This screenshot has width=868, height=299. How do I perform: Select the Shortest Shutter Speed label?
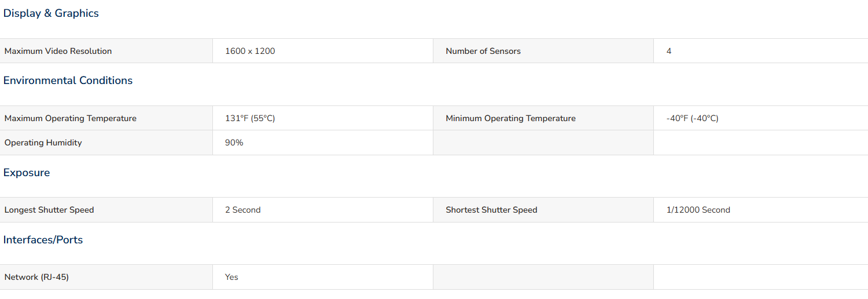click(491, 210)
